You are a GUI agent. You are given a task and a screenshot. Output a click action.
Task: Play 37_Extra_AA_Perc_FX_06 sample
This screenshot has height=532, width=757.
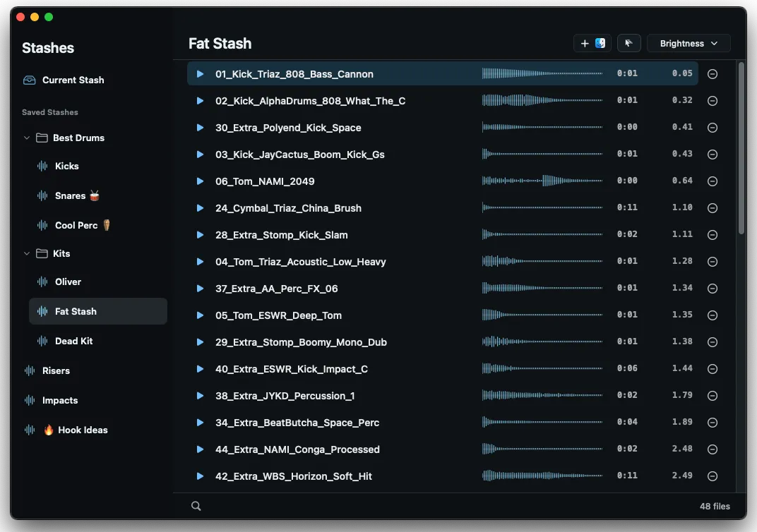point(200,289)
